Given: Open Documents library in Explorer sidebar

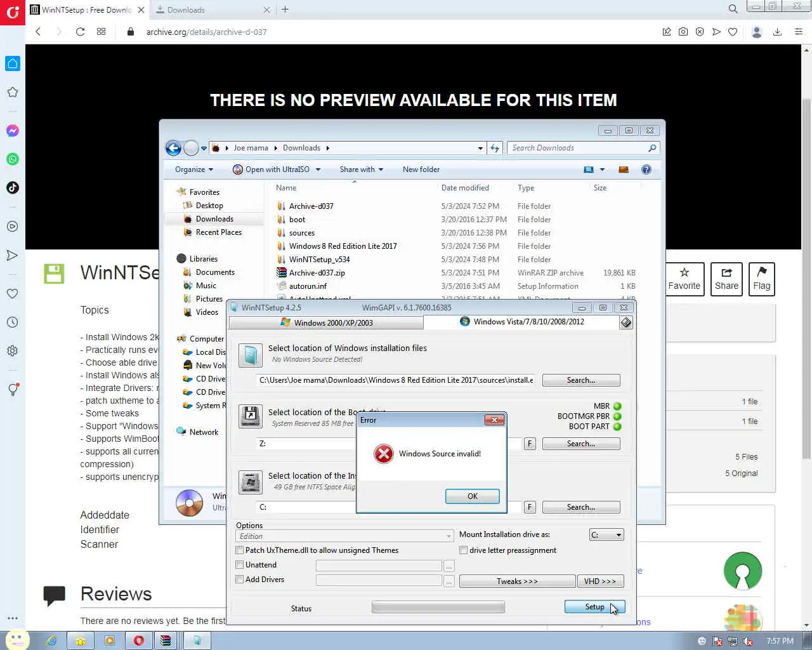Looking at the screenshot, I should (215, 272).
